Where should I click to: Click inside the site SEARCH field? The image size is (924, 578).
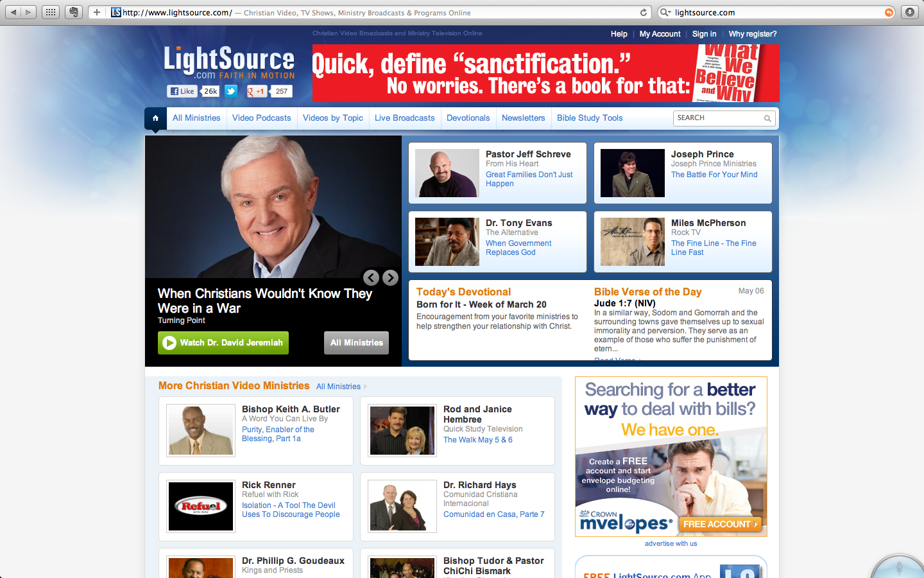tap(717, 118)
